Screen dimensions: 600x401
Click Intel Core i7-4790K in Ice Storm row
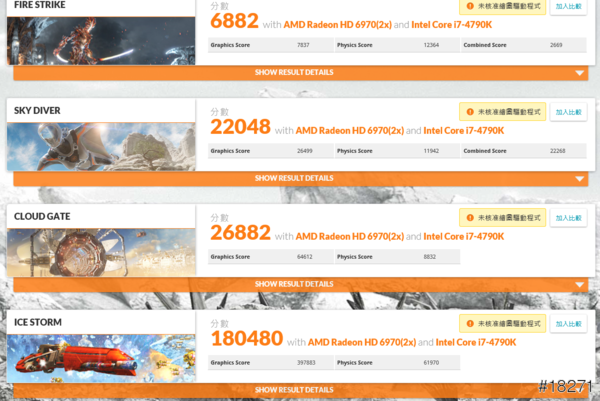click(x=476, y=342)
